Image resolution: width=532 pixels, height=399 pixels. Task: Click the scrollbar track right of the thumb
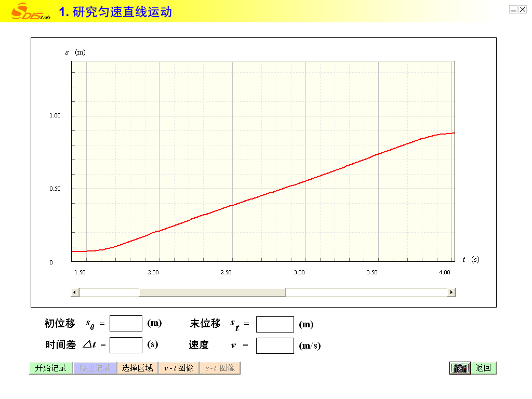pos(366,292)
